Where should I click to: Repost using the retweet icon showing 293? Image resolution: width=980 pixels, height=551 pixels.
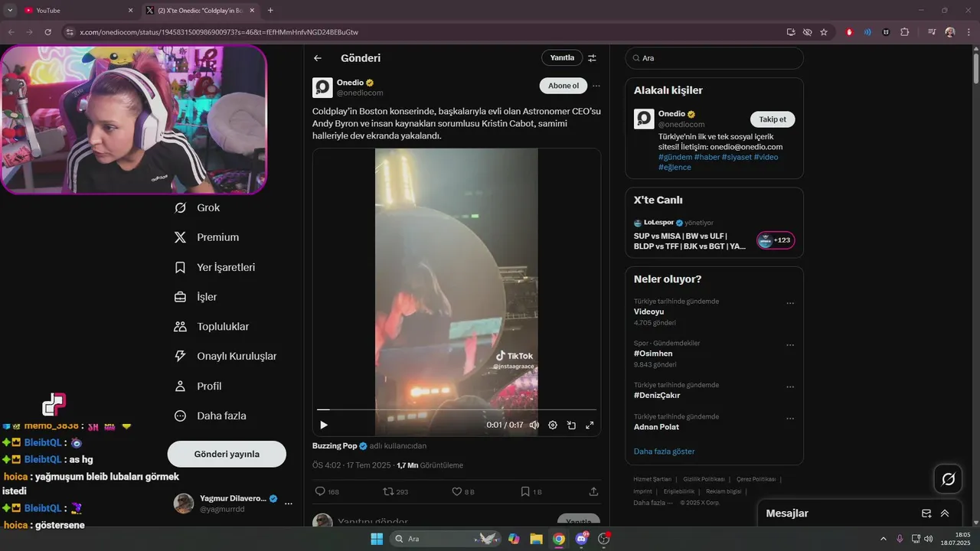(x=395, y=491)
